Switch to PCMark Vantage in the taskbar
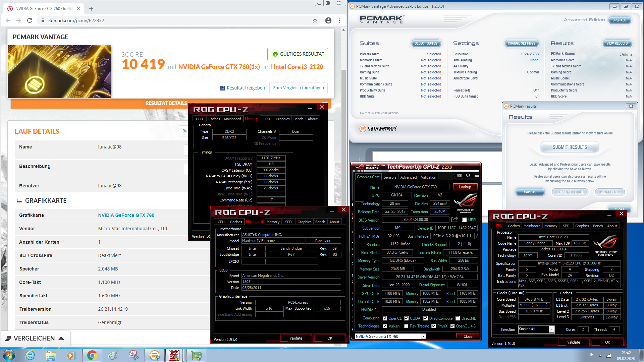 [x=154, y=355]
